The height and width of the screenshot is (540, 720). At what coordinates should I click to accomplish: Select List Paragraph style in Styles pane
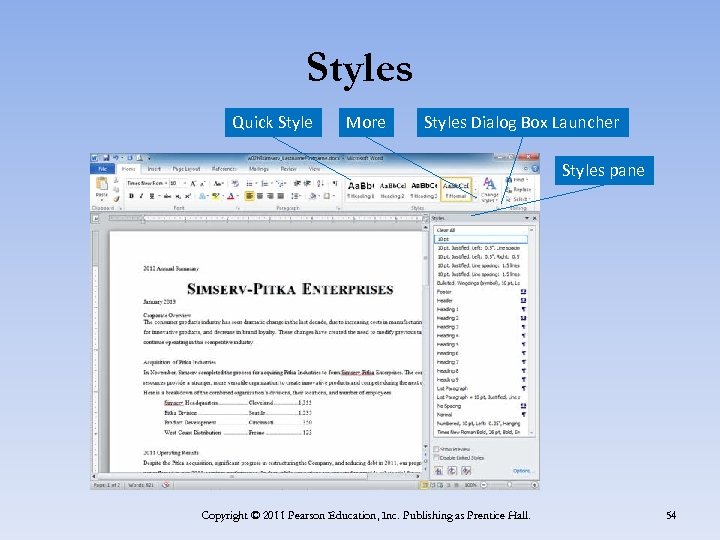coord(481,388)
